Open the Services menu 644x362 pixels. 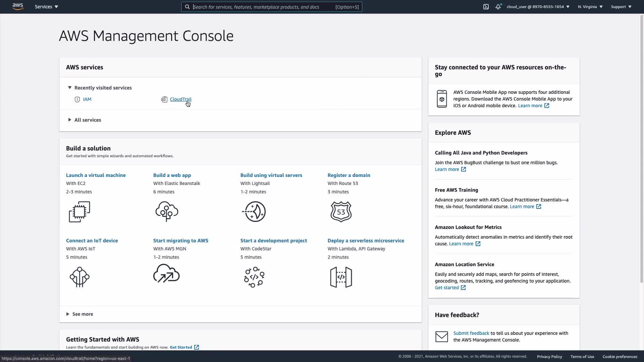(x=46, y=7)
